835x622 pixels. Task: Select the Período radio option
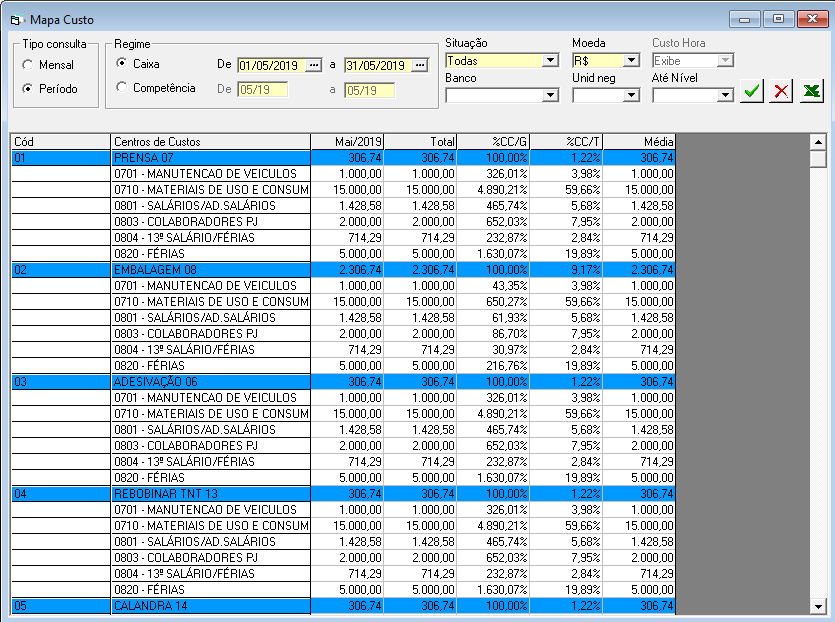point(27,89)
